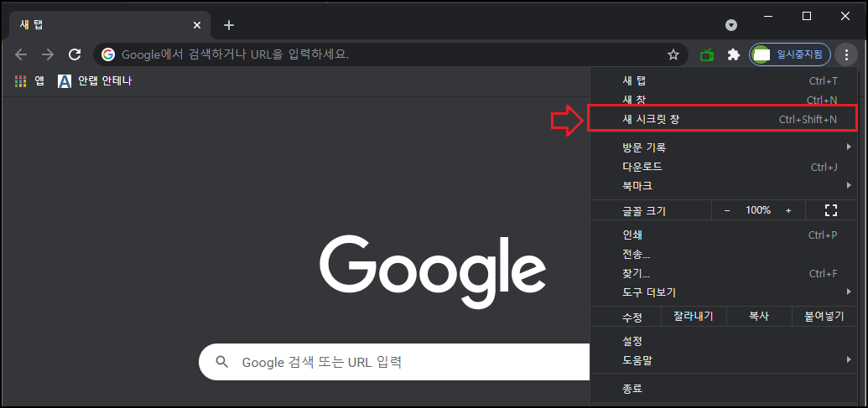Open the 안랩 안테나 bookmark
The width and height of the screenshot is (868, 408).
click(95, 81)
